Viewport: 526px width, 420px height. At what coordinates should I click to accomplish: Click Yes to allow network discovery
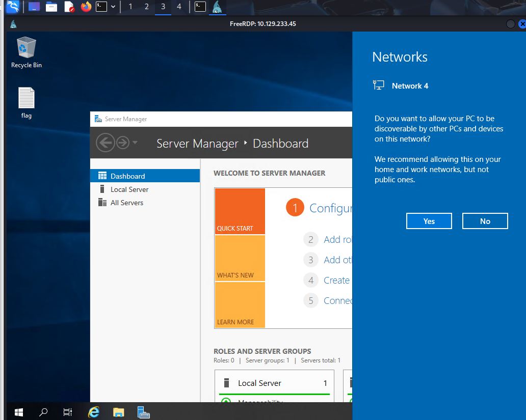429,221
